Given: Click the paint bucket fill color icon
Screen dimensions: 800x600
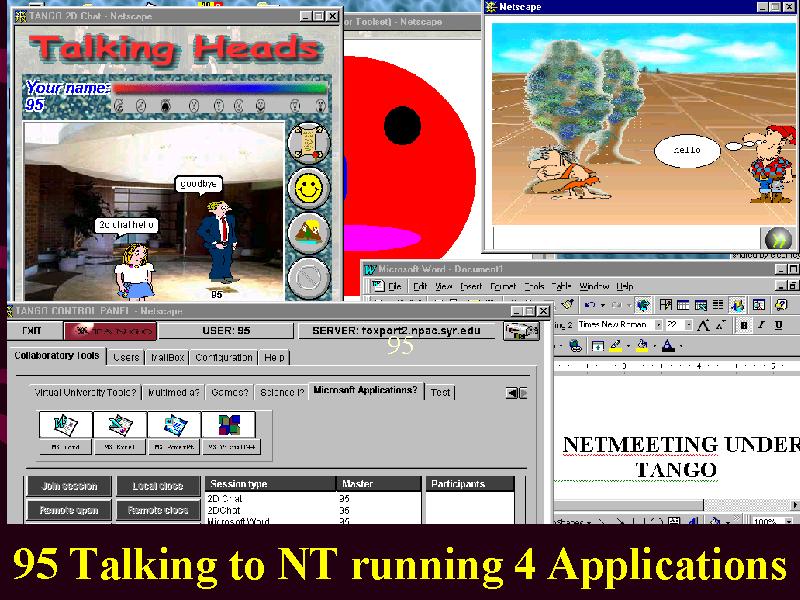Looking at the screenshot, I should 642,346.
